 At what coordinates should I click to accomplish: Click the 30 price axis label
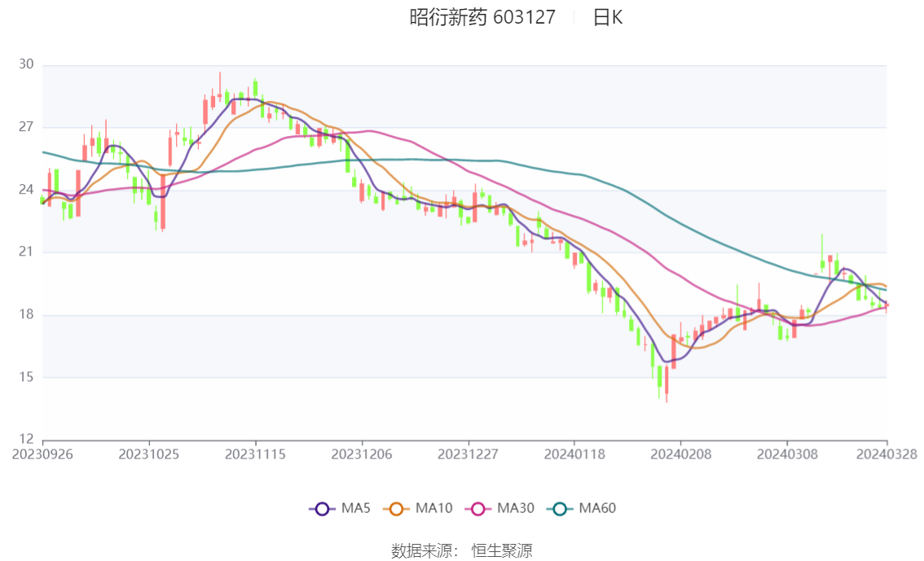tap(27, 64)
